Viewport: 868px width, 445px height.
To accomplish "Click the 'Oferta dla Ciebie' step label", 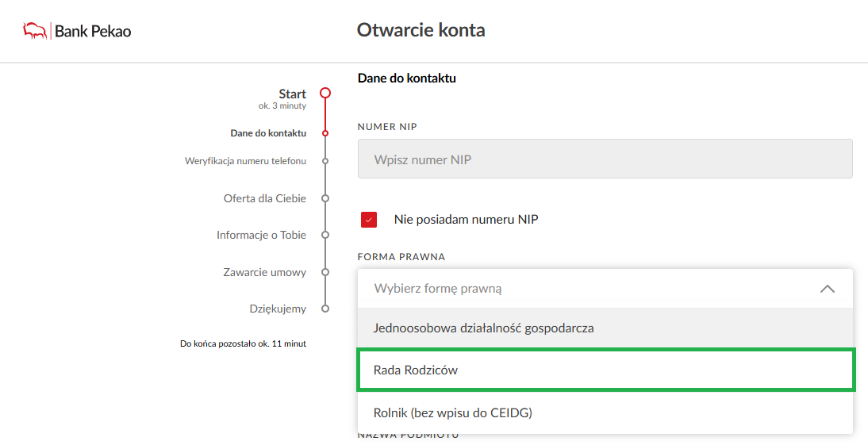I will [264, 198].
